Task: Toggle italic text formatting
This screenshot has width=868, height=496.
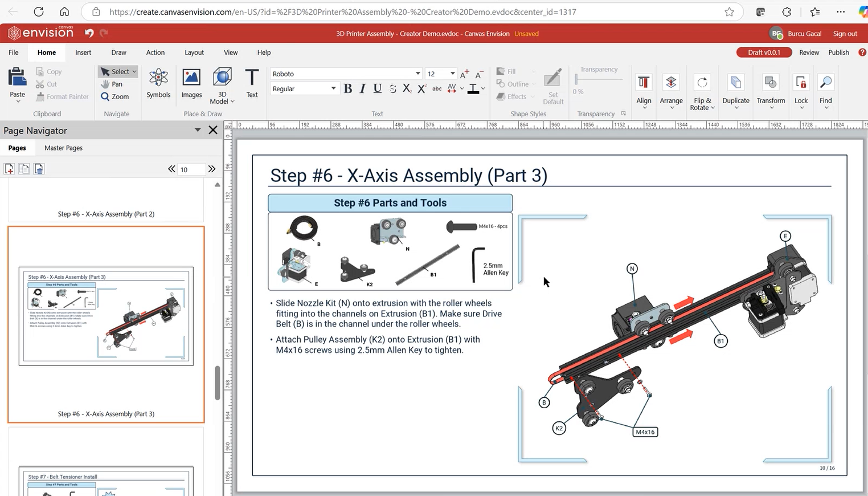Action: (x=362, y=88)
